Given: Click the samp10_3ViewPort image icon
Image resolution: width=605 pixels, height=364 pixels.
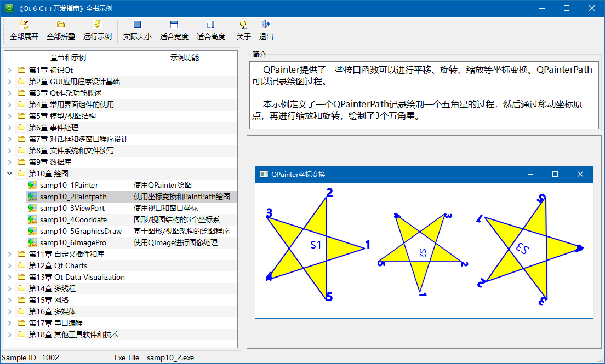Looking at the screenshot, I should (x=32, y=208).
